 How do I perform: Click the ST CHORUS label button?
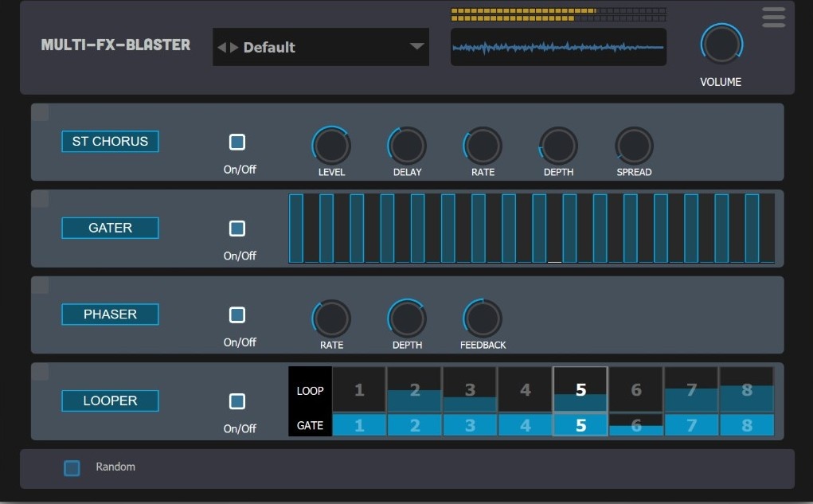click(109, 141)
